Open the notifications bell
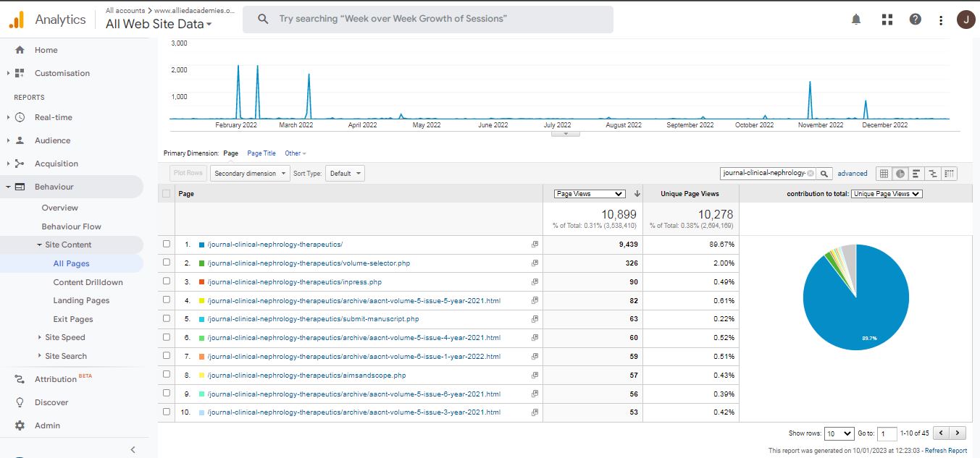Viewport: 980px width, 458px height. pos(857,20)
